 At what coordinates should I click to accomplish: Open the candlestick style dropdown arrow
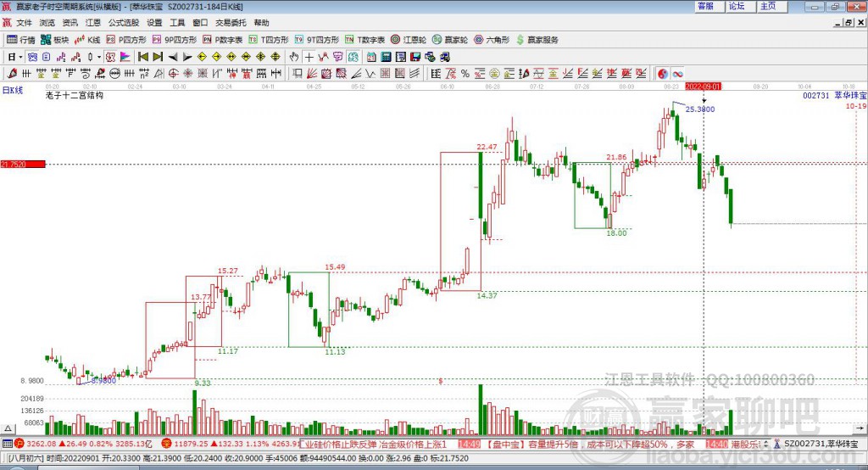click(99, 57)
